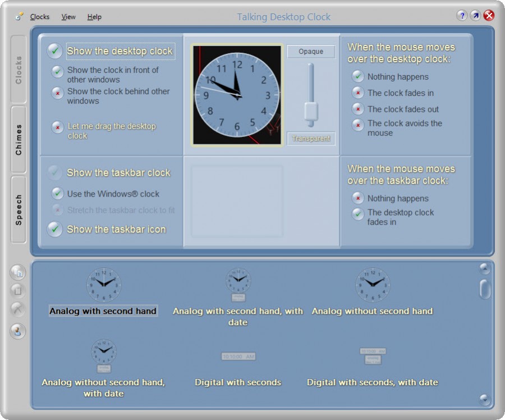Pick the Analog without second hand clock
Viewport: 505px width, 420px height.
373,285
